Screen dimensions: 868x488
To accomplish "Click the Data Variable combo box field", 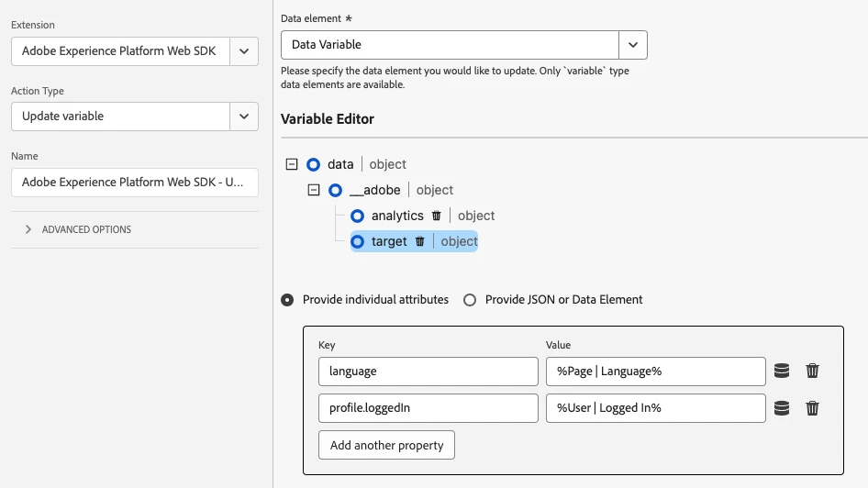I will tap(450, 45).
